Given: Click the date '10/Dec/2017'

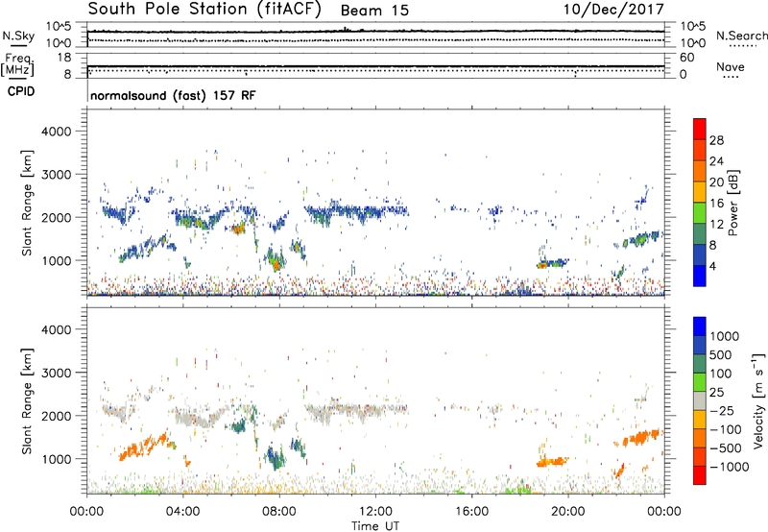Looking at the screenshot, I should (613, 9).
